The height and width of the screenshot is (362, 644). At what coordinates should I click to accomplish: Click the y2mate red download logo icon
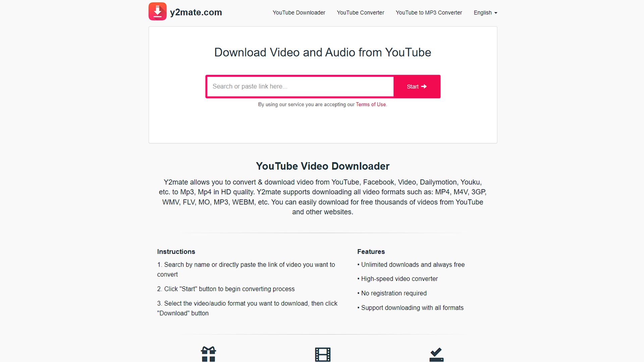[x=157, y=11]
